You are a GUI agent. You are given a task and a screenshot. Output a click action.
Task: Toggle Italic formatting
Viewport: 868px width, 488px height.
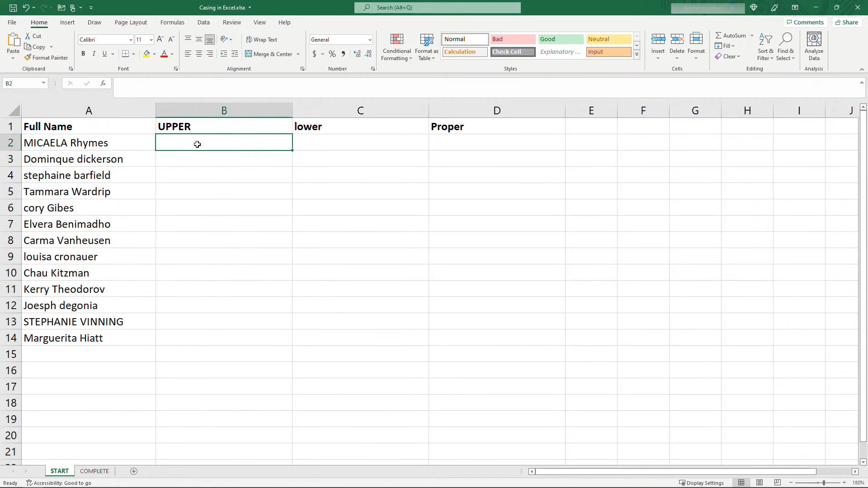(x=94, y=54)
